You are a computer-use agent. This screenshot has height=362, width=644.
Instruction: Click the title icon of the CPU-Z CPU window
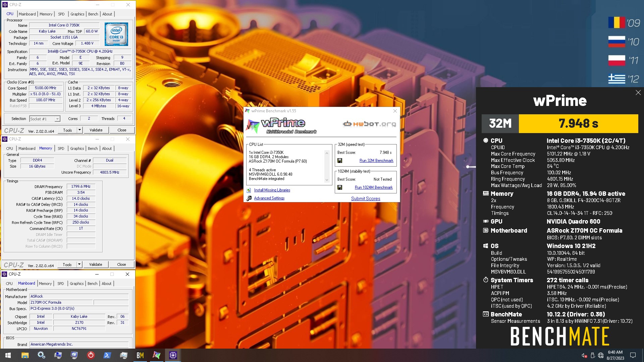(x=5, y=5)
